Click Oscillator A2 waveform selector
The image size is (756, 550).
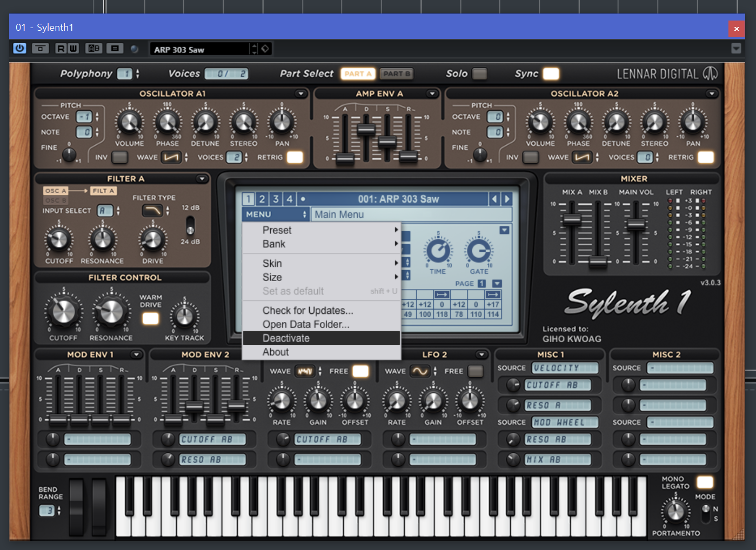click(583, 157)
